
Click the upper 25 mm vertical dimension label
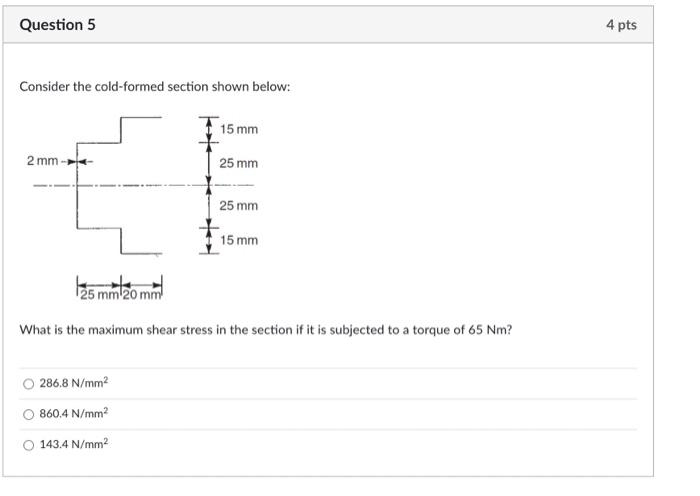tap(238, 163)
